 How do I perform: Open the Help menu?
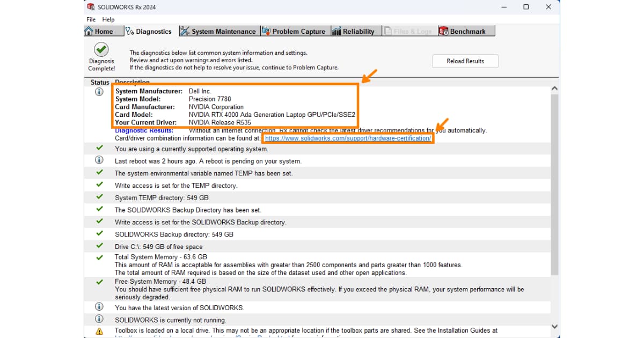(x=108, y=19)
